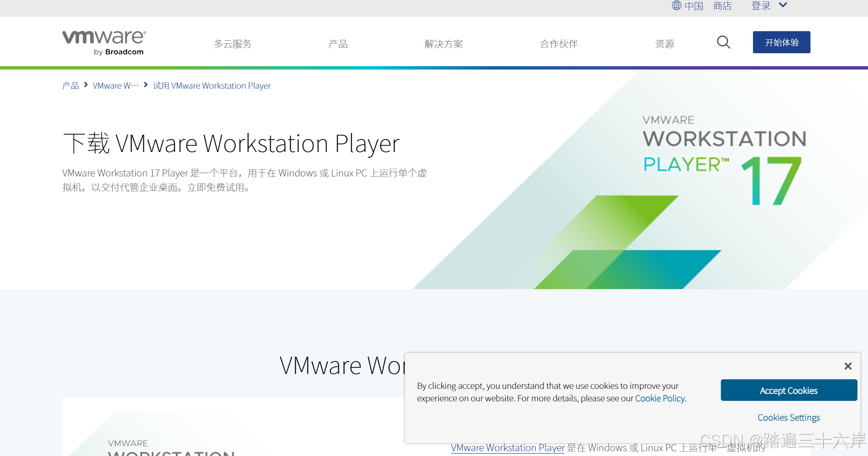Open the search magnifier icon
The height and width of the screenshot is (456, 868).
tap(723, 43)
